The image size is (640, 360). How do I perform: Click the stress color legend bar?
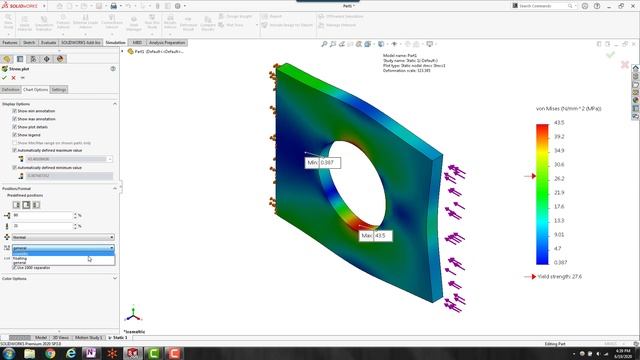click(x=542, y=194)
